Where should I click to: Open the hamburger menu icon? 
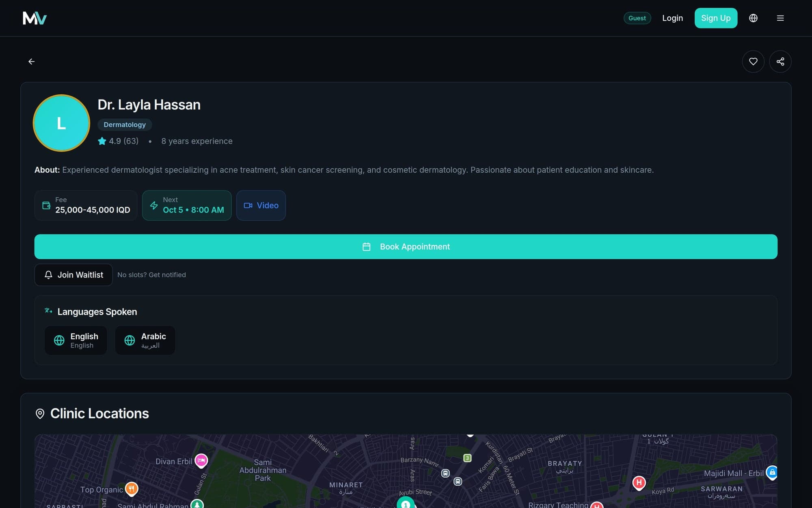[x=780, y=18]
